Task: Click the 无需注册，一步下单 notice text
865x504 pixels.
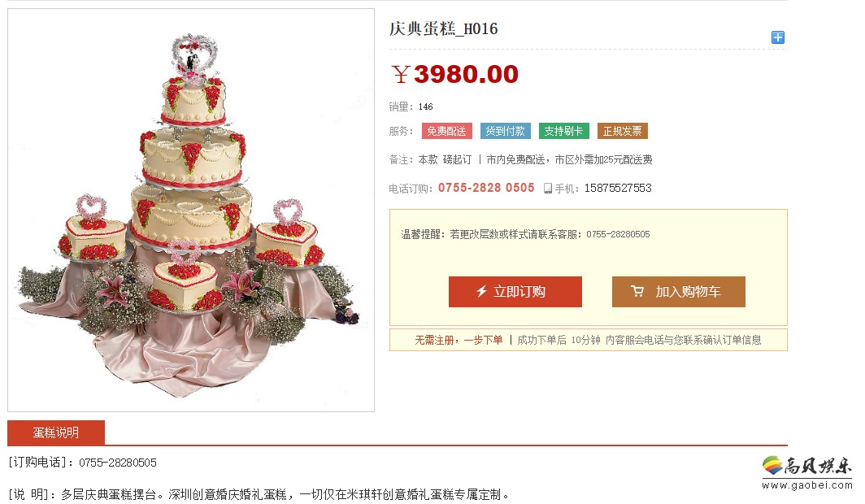Action: click(x=459, y=341)
